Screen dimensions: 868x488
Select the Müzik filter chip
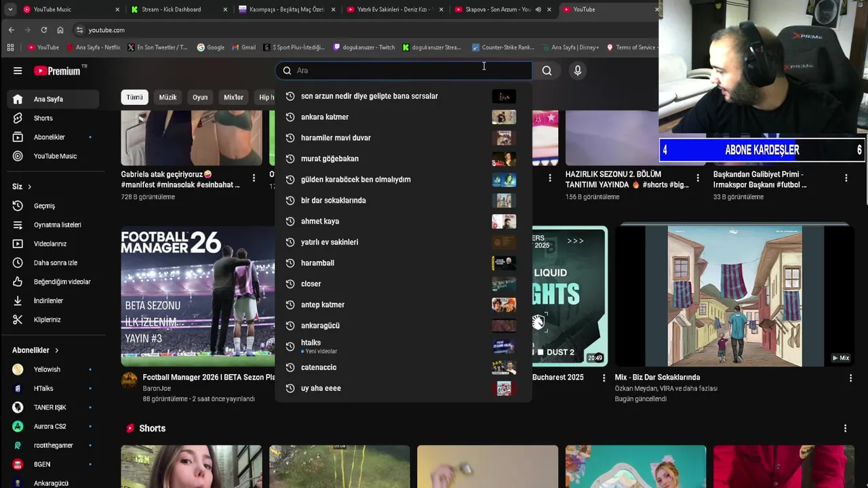[167, 97]
